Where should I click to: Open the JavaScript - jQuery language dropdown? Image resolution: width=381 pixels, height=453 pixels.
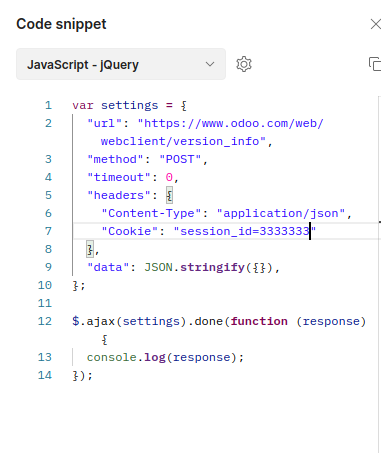pos(121,64)
